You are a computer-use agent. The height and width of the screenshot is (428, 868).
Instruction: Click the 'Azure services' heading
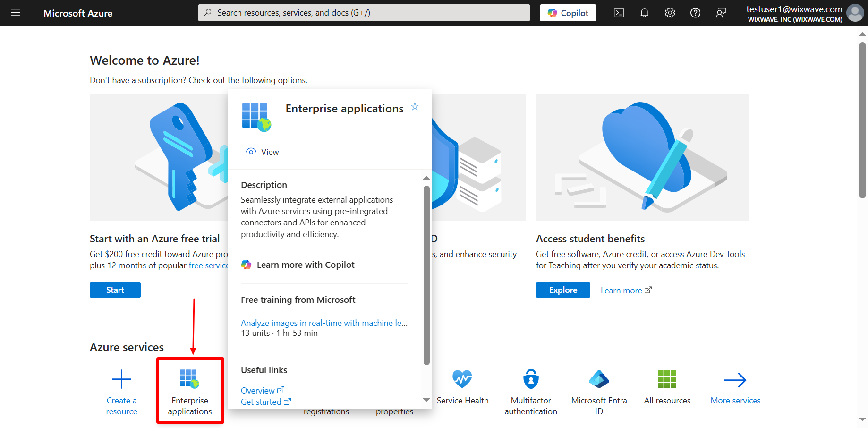127,347
